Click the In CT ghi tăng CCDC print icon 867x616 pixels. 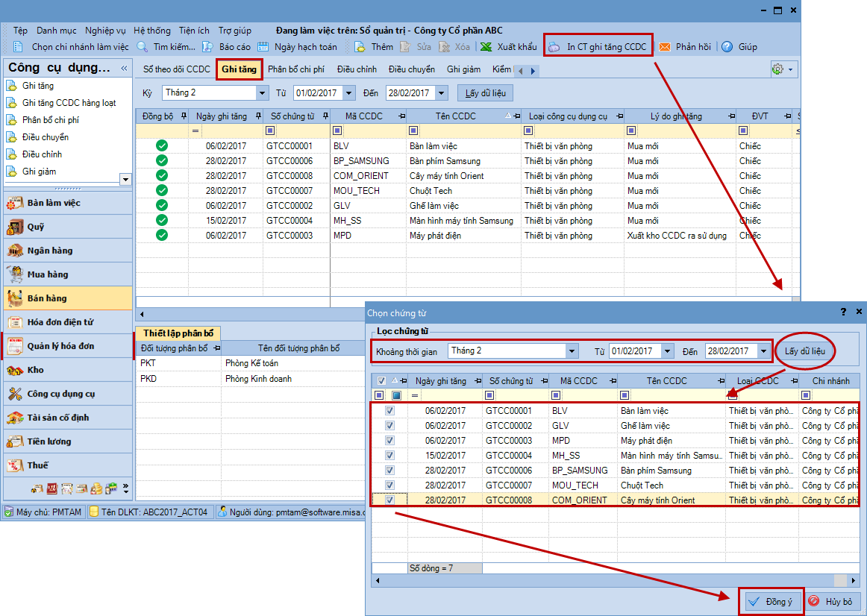[554, 47]
